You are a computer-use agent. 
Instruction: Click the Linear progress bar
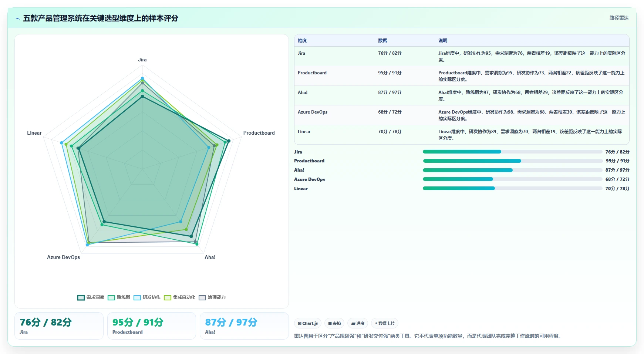[513, 188]
